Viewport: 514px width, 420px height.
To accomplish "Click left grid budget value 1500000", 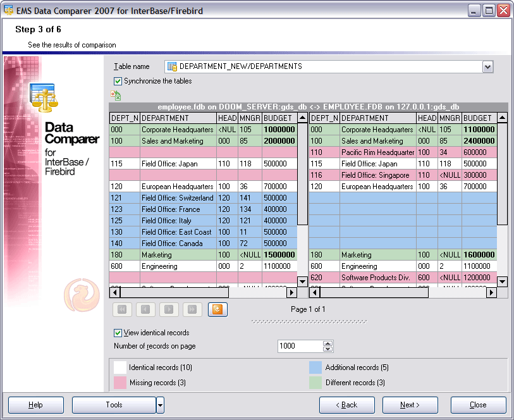I will pyautogui.click(x=279, y=255).
